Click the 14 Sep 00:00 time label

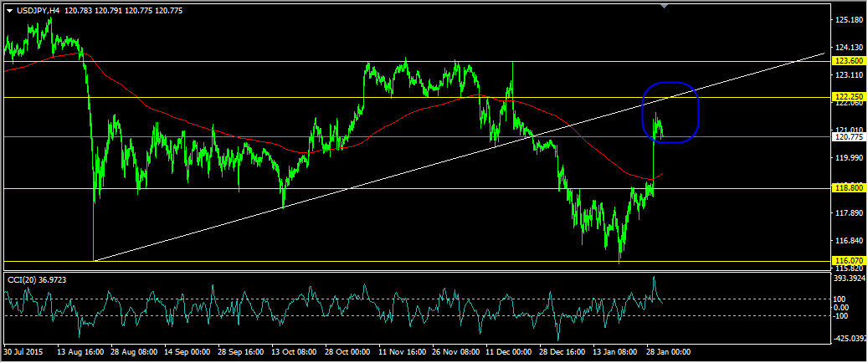point(186,352)
